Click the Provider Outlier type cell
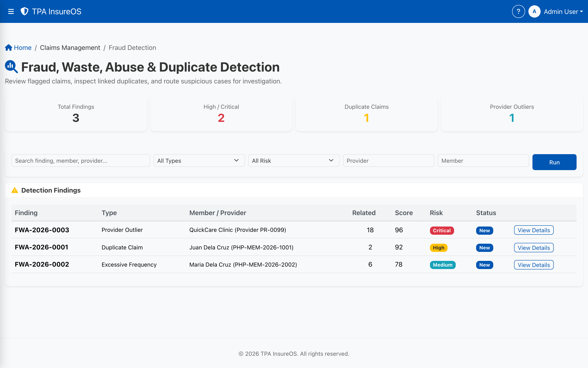 coord(122,230)
